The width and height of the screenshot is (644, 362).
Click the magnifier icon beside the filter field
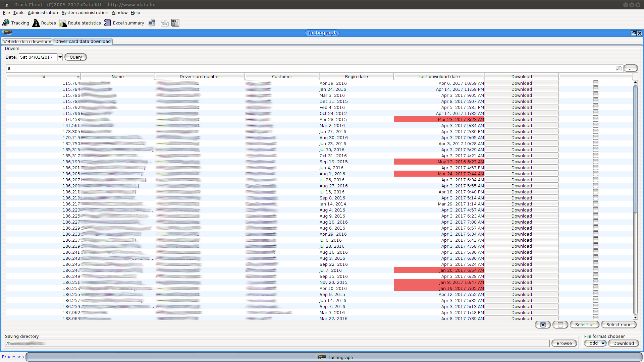click(x=619, y=68)
